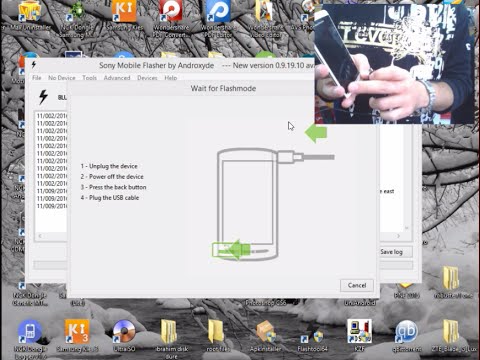Click the 'Unplug the device' instruction
Viewport: 480px width, 360px height.
pyautogui.click(x=109, y=166)
